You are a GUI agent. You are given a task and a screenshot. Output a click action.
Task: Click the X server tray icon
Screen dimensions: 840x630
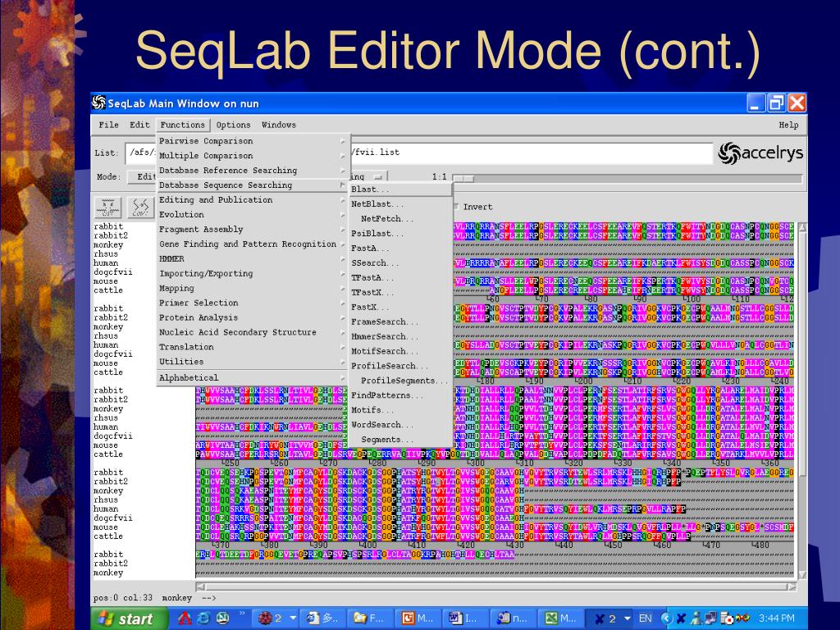coord(680,619)
